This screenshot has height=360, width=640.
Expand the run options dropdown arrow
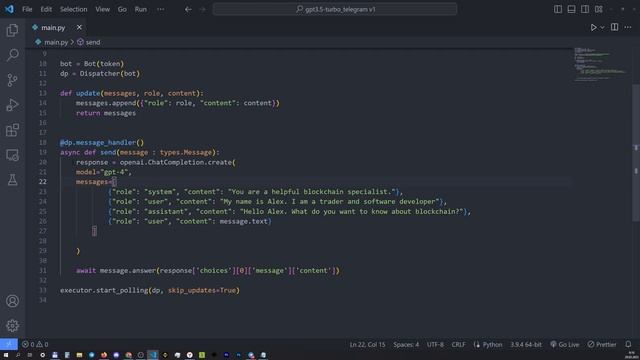(602, 27)
